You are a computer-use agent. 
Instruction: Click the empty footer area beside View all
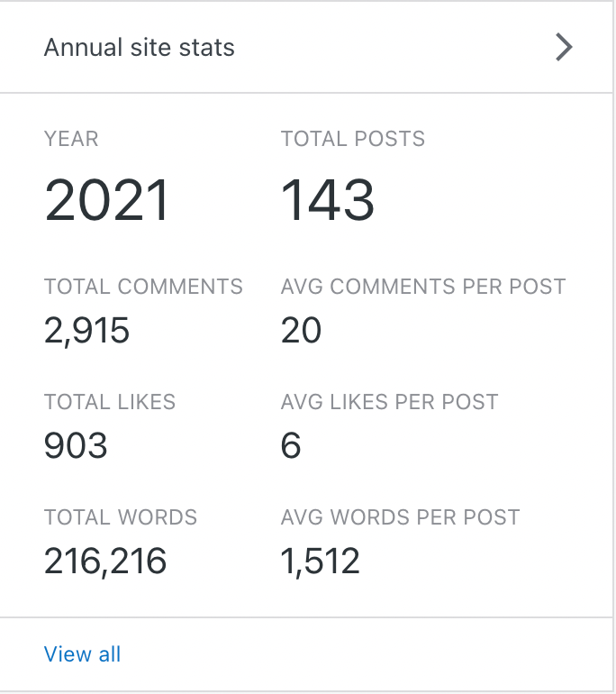pyautogui.click(x=360, y=654)
